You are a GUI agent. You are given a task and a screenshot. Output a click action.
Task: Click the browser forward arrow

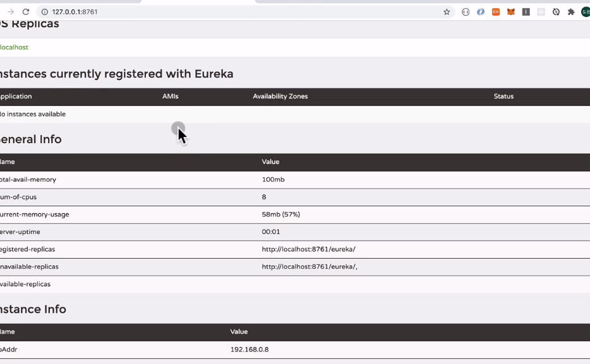pyautogui.click(x=11, y=12)
